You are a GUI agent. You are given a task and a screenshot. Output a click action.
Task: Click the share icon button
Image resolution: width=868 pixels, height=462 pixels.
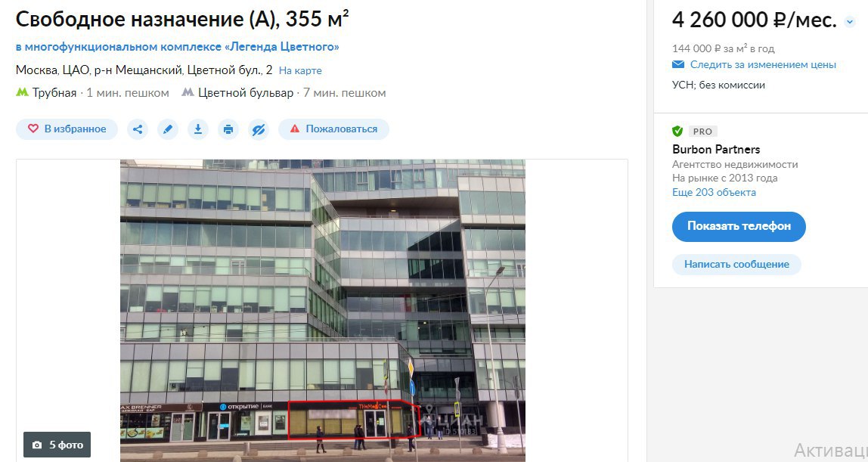click(138, 129)
